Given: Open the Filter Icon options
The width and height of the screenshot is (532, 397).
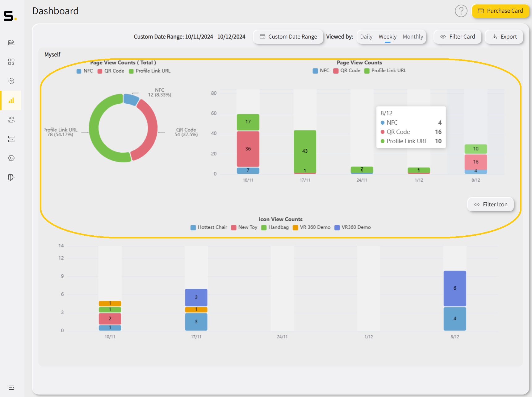Looking at the screenshot, I should 490,204.
